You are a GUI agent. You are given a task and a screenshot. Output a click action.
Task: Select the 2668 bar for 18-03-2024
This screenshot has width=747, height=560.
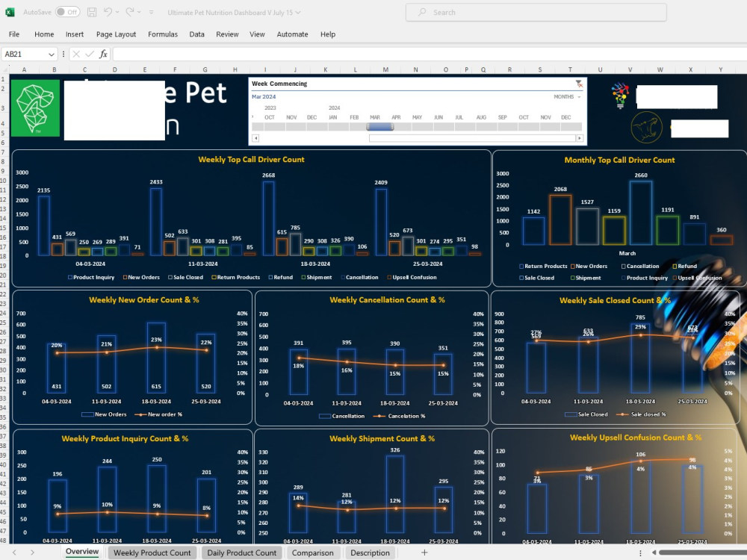click(x=268, y=219)
